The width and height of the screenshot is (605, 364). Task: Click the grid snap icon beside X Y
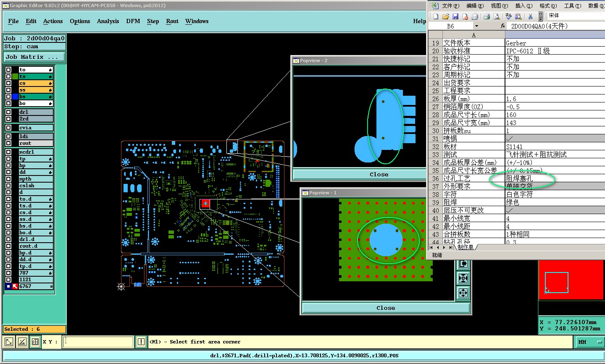pyautogui.click(x=35, y=342)
